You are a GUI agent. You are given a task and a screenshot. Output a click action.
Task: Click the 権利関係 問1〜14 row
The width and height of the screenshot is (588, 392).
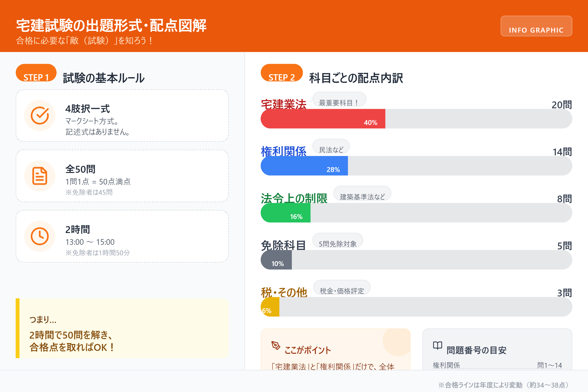pos(497,365)
